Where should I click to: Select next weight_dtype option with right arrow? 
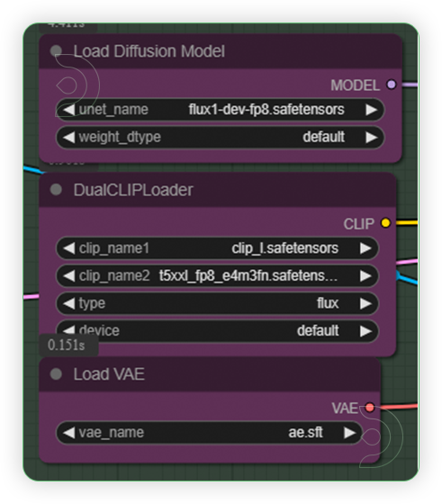[x=371, y=138]
